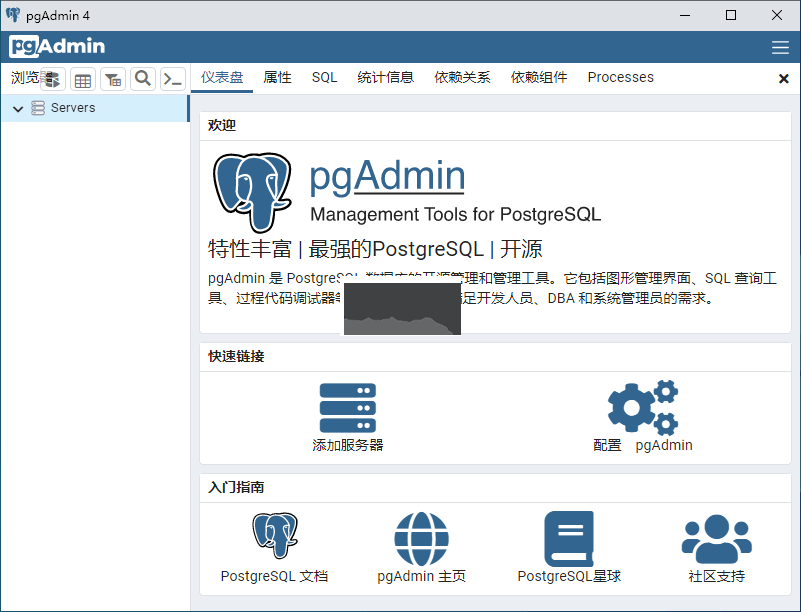Open Planet PostgreSQL book icon
This screenshot has width=801, height=612.
click(x=569, y=539)
